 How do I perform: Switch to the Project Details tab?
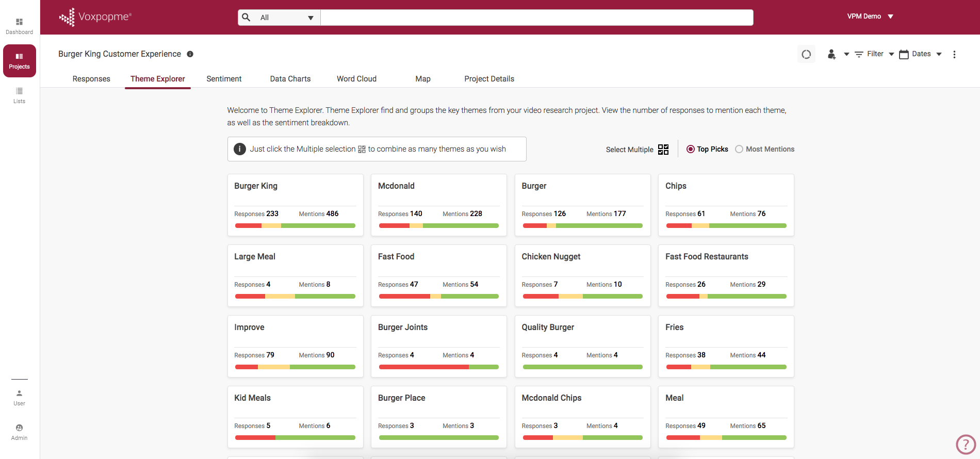pos(489,79)
